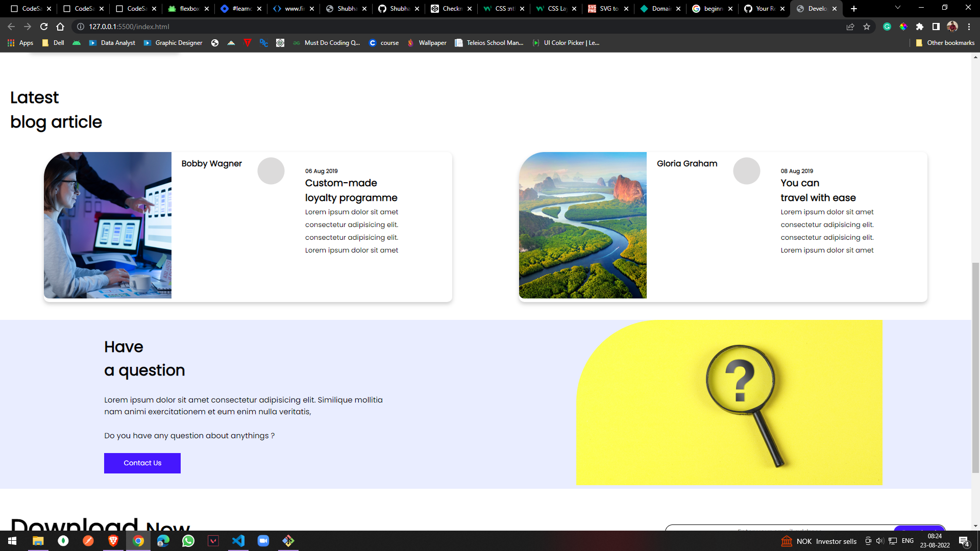
Task: Click the Contact Us button
Action: (142, 463)
